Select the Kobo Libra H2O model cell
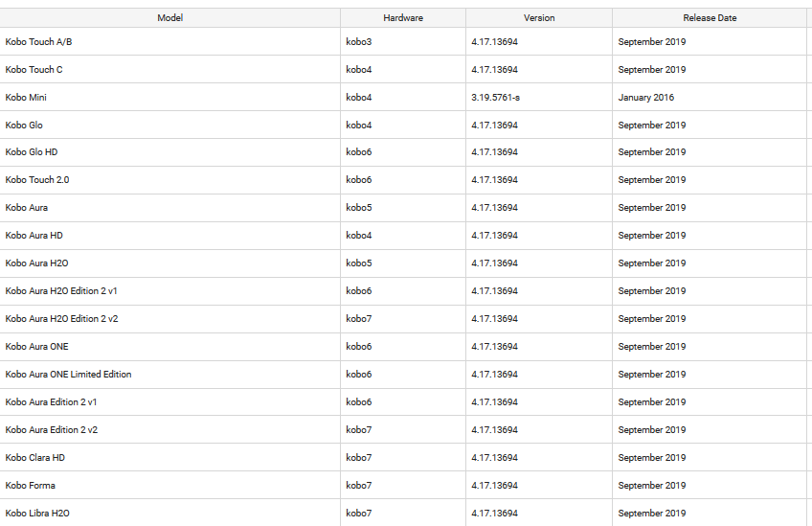812x526 pixels. click(x=37, y=514)
